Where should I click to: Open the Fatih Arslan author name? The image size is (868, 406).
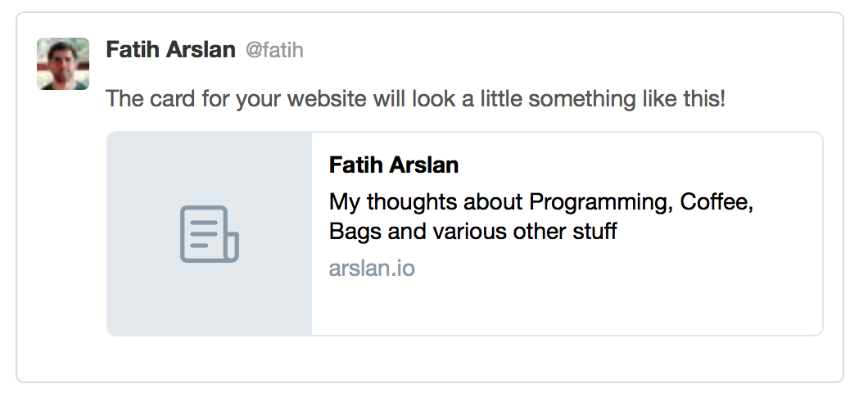pyautogui.click(x=170, y=50)
